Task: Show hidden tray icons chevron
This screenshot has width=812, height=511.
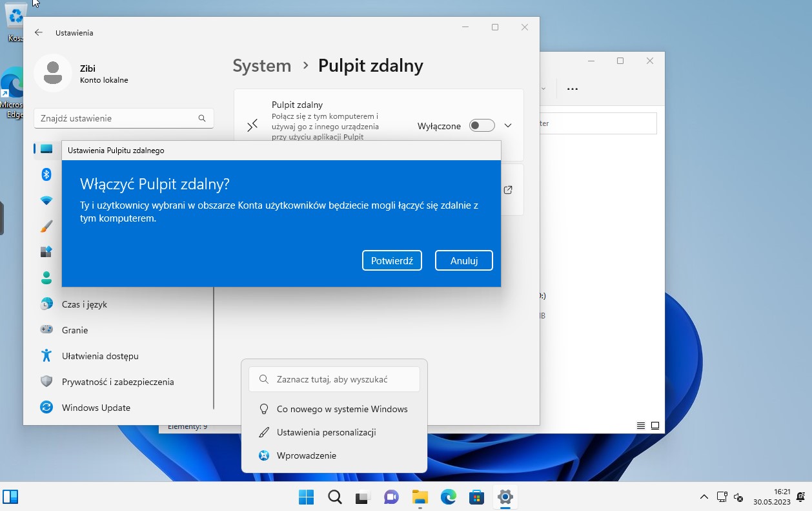Action: 704,497
